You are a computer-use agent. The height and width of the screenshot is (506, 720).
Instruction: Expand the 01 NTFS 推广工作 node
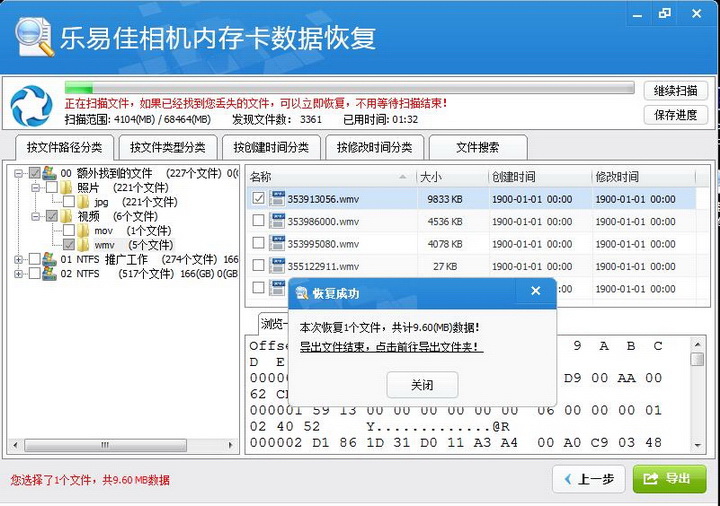click(x=18, y=260)
